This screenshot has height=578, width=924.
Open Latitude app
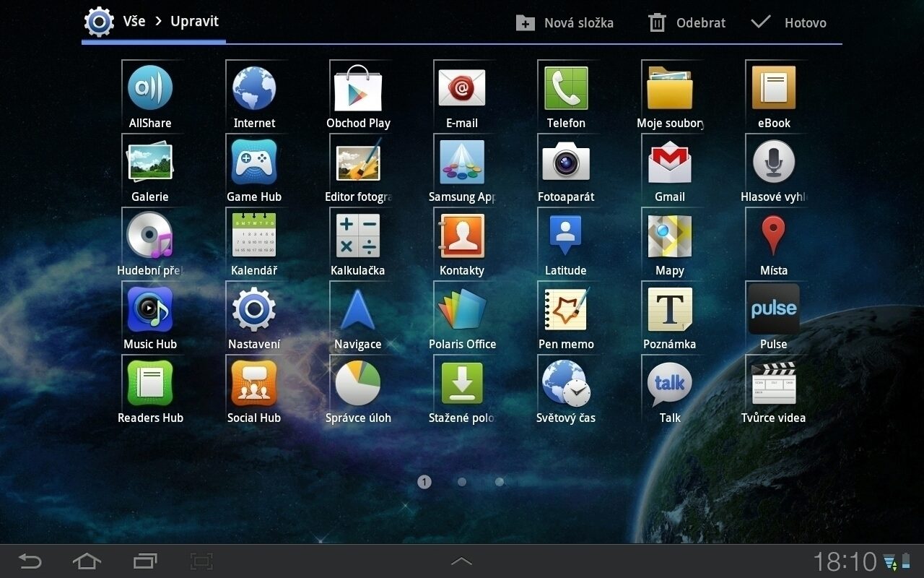click(x=566, y=236)
